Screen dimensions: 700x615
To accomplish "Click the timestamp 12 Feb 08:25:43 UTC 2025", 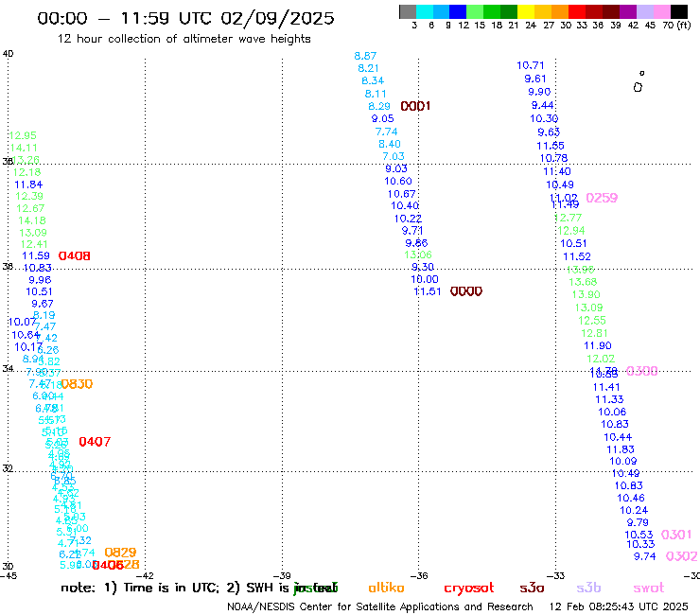I will 619,606.
